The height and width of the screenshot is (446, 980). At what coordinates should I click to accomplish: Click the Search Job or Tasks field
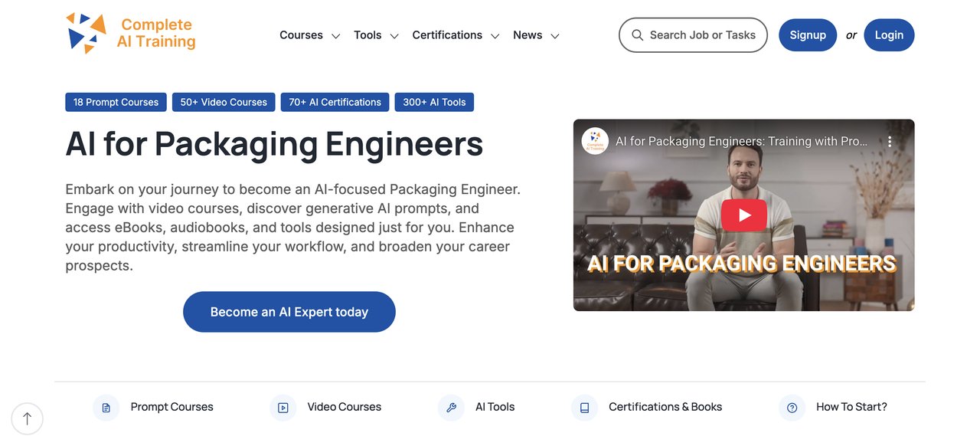pos(693,35)
